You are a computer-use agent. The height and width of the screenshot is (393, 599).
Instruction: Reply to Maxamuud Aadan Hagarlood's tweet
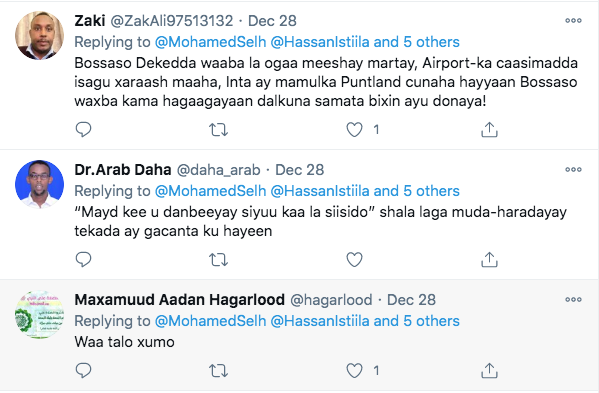coord(83,370)
